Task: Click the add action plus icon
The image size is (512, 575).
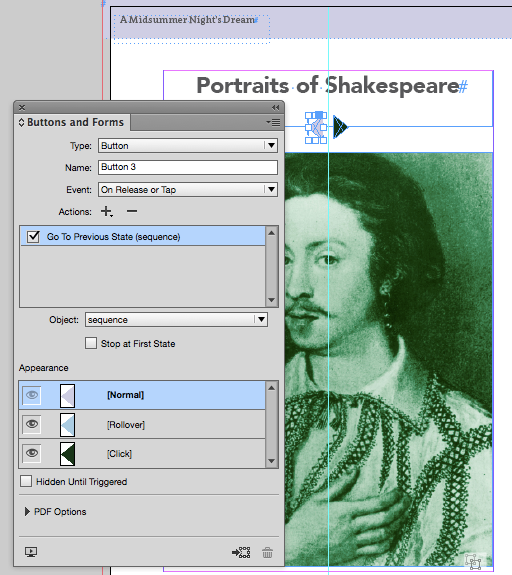Action: tap(106, 211)
